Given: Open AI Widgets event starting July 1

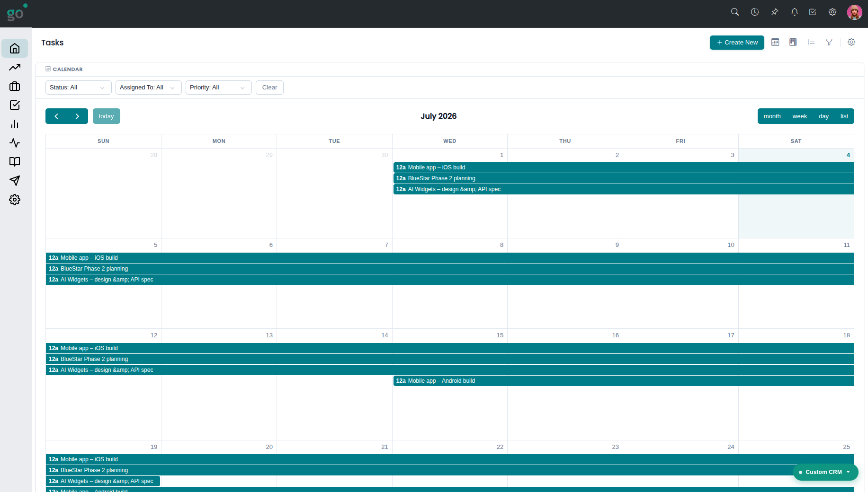Looking at the screenshot, I should point(623,189).
